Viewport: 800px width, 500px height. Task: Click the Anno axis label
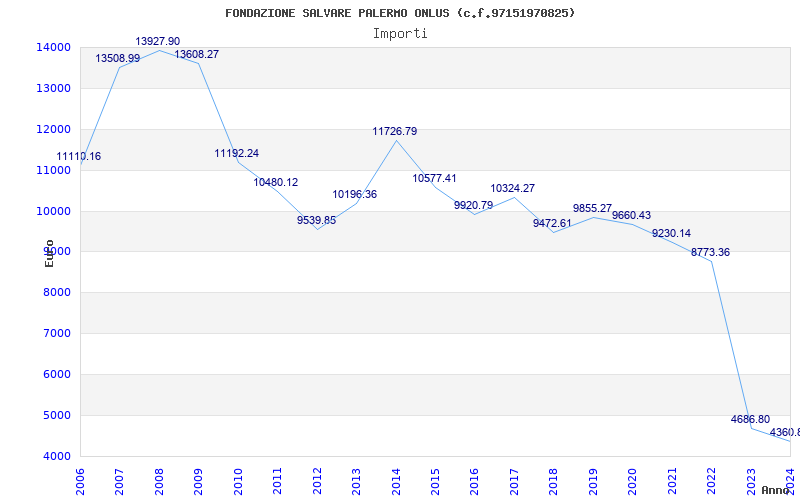pyautogui.click(x=775, y=490)
